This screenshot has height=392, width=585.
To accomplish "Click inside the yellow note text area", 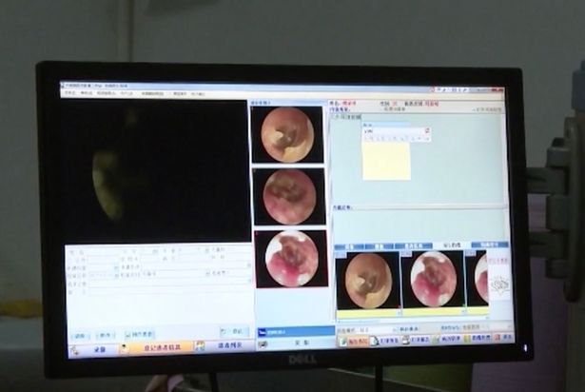I will [385, 160].
